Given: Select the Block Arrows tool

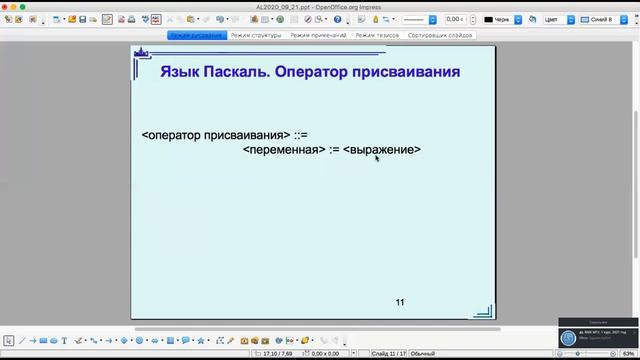Looking at the screenshot, I should click(155, 340).
